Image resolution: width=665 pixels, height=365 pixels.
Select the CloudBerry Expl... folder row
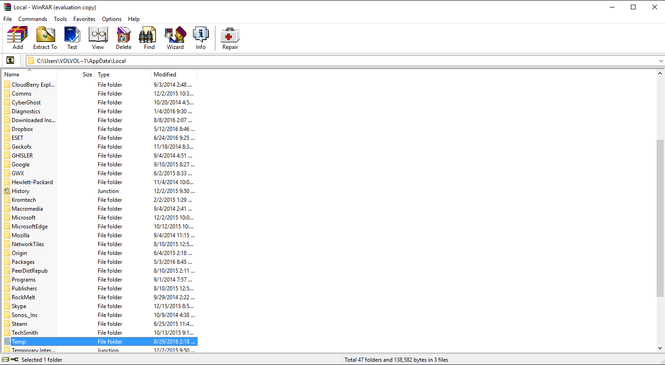(100, 85)
